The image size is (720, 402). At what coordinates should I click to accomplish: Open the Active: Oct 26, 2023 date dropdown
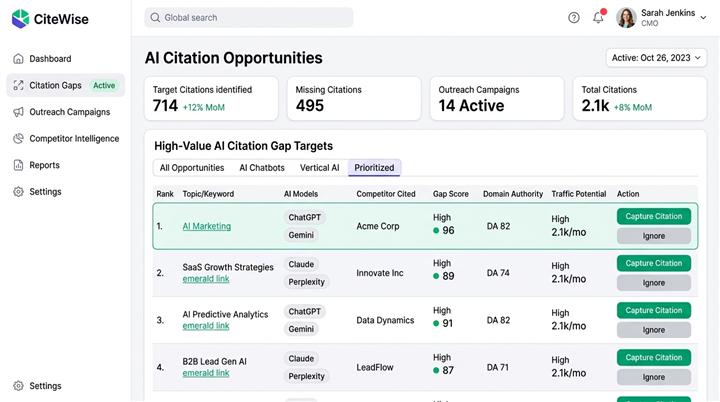coord(656,58)
